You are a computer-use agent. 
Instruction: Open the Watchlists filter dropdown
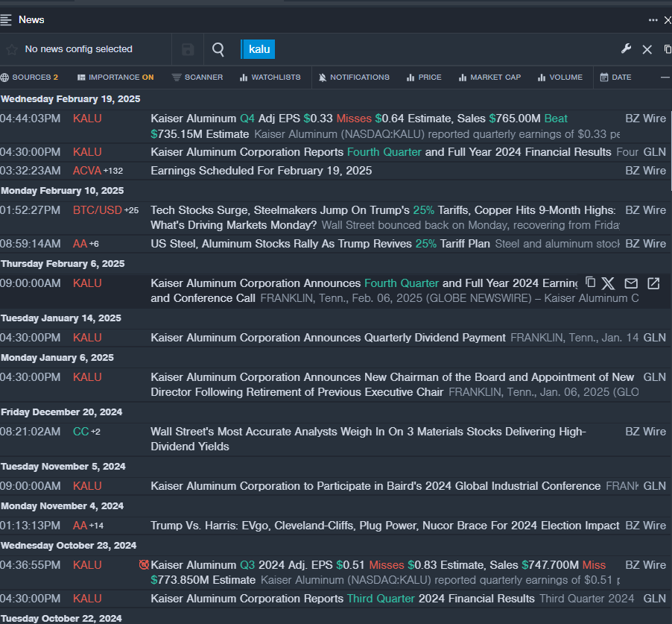coord(270,78)
